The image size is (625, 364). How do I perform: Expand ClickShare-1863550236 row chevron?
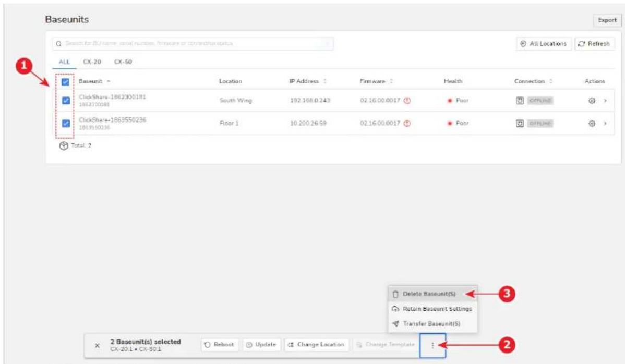point(605,124)
